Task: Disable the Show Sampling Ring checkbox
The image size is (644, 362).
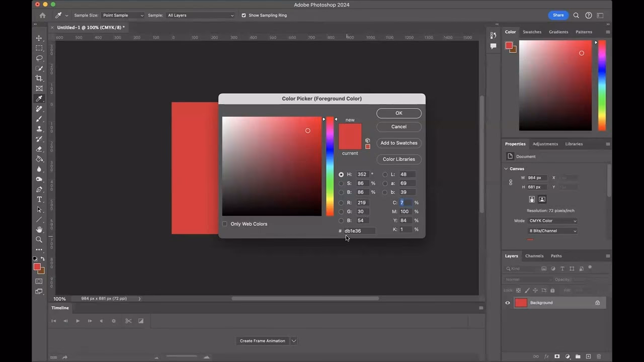Action: click(244, 15)
